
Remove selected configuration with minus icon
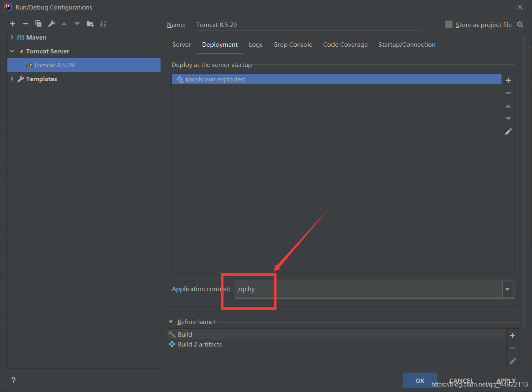click(x=26, y=24)
